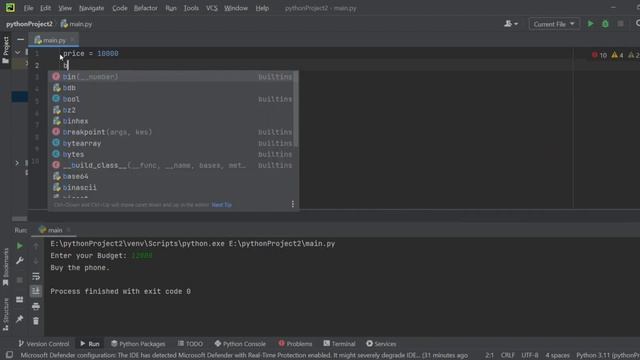640x360 pixels.
Task: Close the main.py editor tab
Action: 72,40
